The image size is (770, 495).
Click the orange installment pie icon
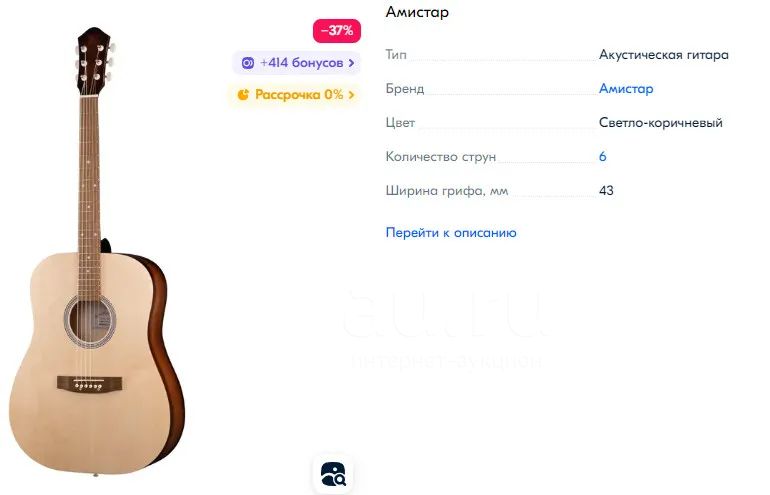click(243, 94)
